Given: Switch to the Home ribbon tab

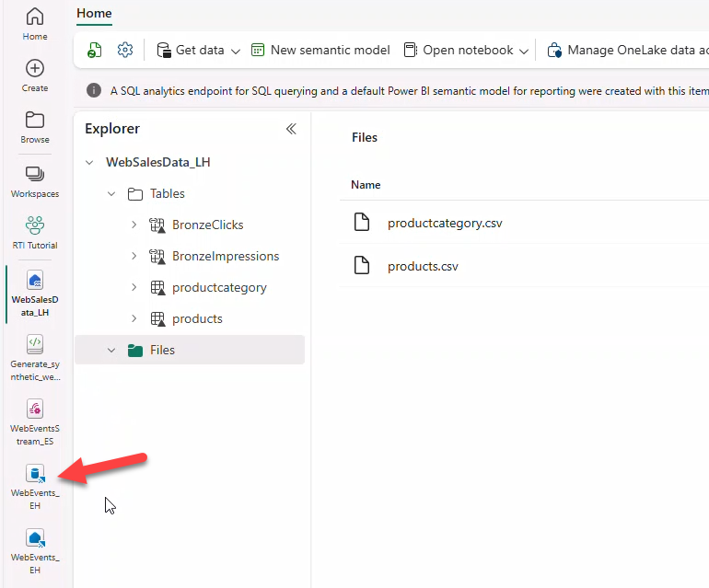Looking at the screenshot, I should (x=94, y=13).
